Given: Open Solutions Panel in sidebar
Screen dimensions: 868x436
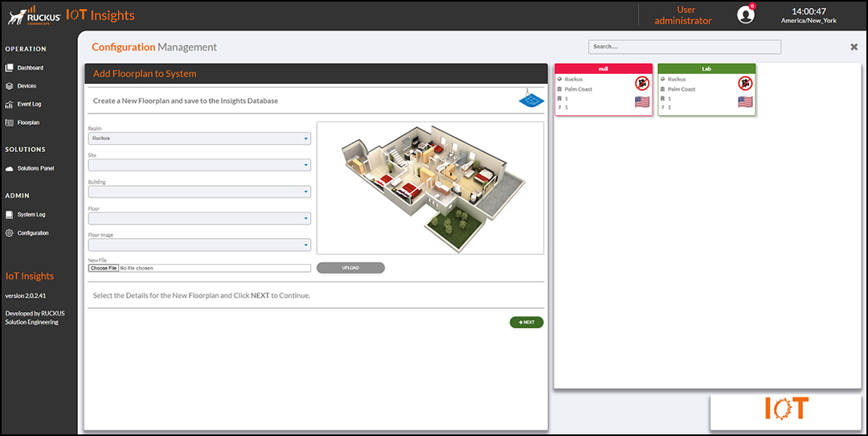Looking at the screenshot, I should click(30, 168).
